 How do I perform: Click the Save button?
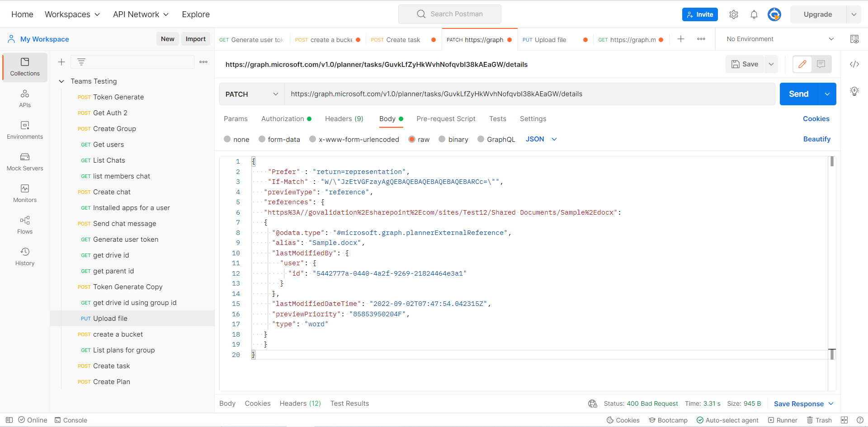coord(745,64)
